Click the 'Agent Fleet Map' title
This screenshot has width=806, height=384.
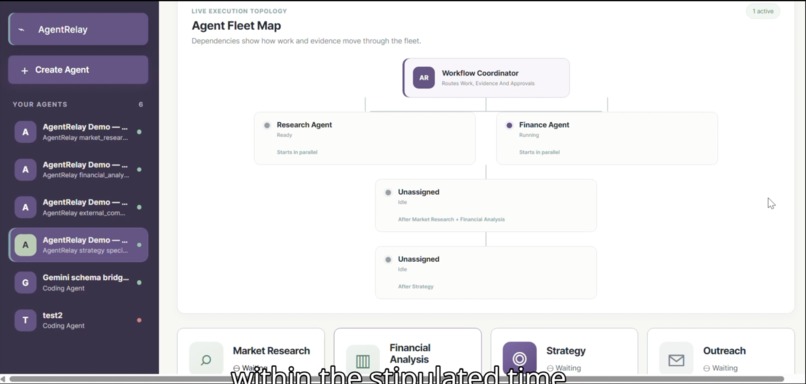coord(236,26)
